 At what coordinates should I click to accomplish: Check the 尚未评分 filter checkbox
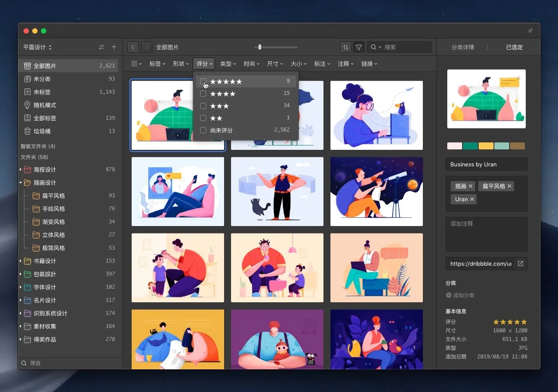pos(203,130)
